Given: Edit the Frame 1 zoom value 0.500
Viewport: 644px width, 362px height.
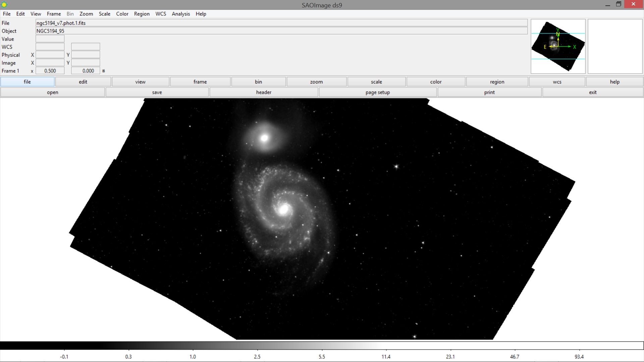Looking at the screenshot, I should coord(50,71).
